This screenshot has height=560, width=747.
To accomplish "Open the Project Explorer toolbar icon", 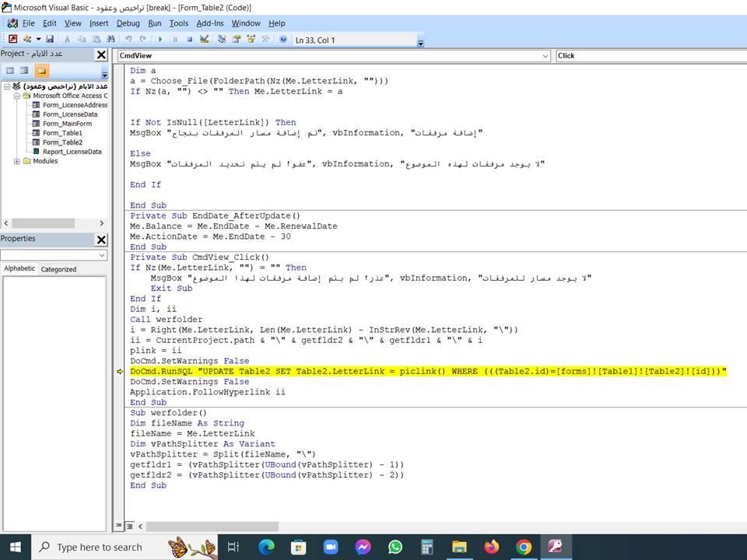I will tap(222, 39).
